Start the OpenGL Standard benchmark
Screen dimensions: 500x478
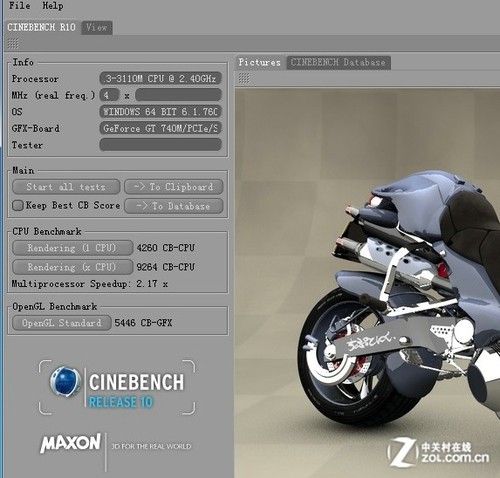click(62, 323)
